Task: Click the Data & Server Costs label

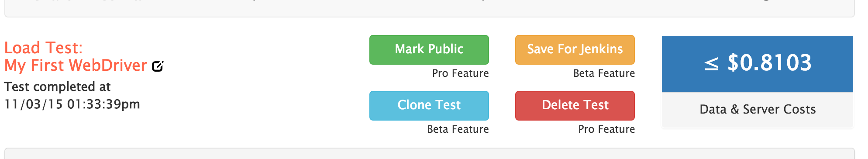Action: tap(758, 109)
